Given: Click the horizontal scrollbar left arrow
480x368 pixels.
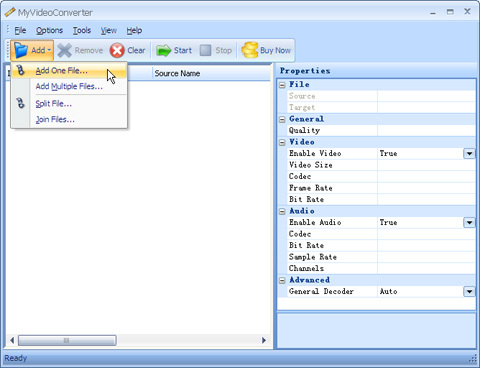Looking at the screenshot, I should [12, 340].
